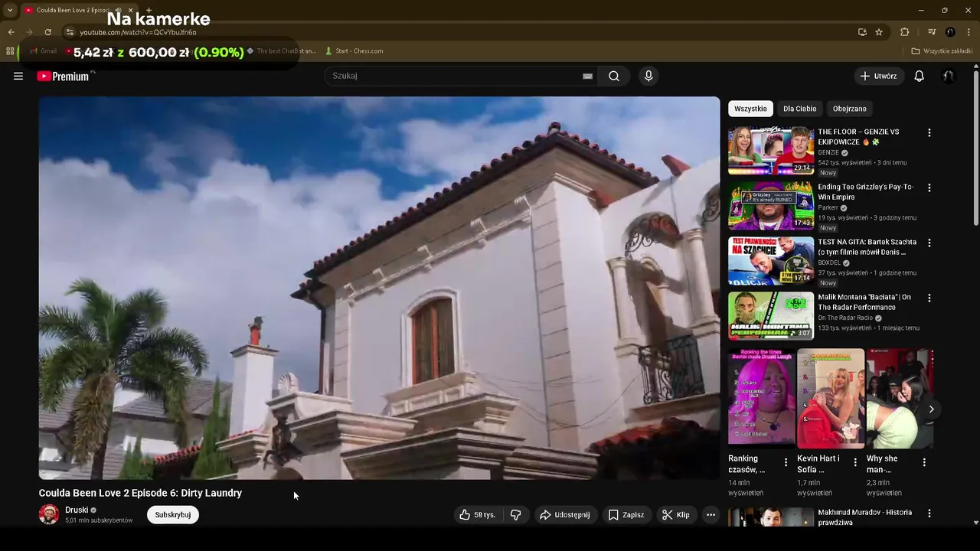Open the Wszystkie zakładki bookmarks folder
The width and height of the screenshot is (980, 551).
(942, 51)
